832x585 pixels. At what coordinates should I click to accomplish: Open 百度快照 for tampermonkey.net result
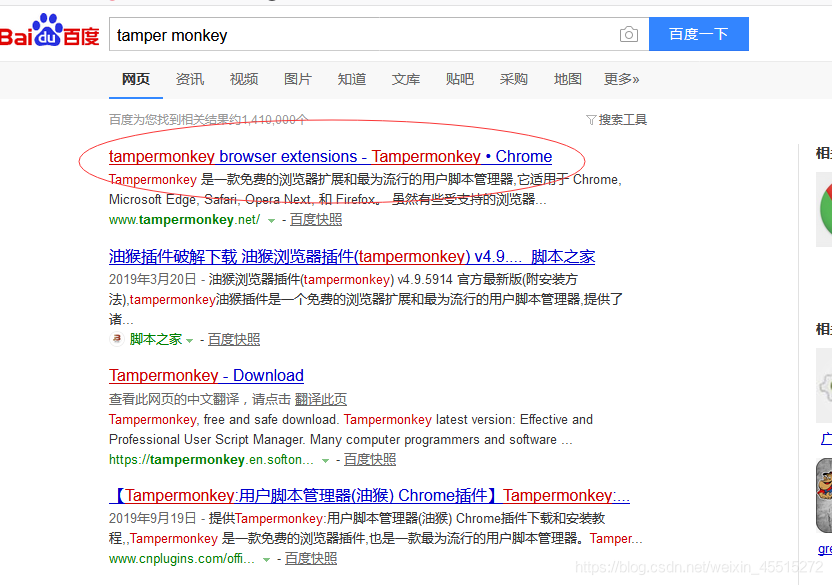tap(316, 219)
